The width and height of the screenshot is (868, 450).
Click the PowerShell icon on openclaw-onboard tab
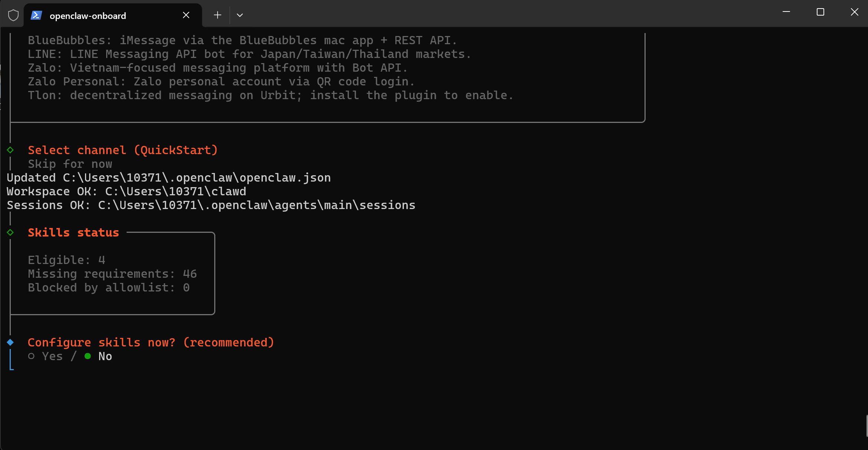click(x=36, y=15)
